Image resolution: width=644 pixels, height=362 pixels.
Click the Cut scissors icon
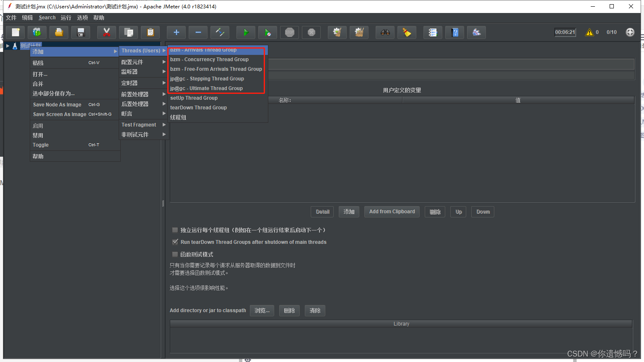(106, 32)
